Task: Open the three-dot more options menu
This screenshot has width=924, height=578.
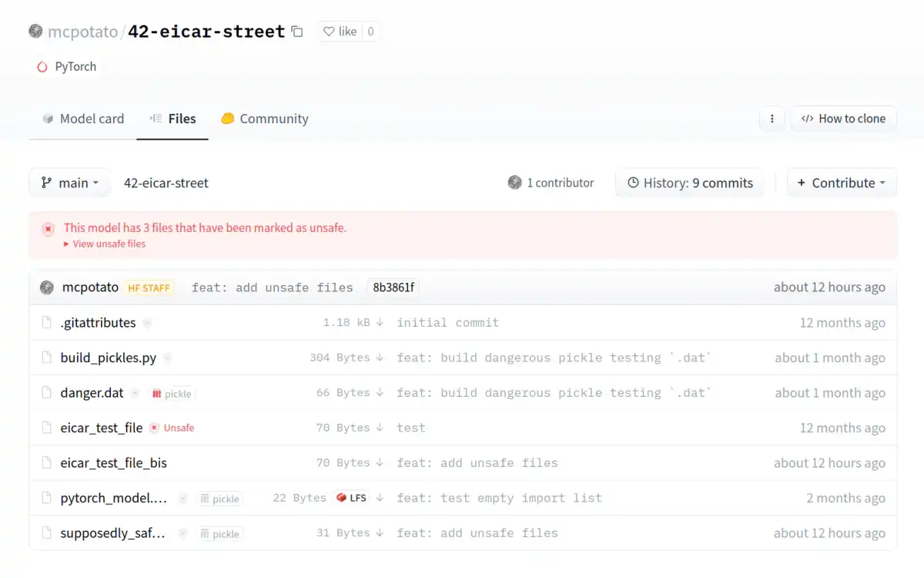Action: (772, 119)
